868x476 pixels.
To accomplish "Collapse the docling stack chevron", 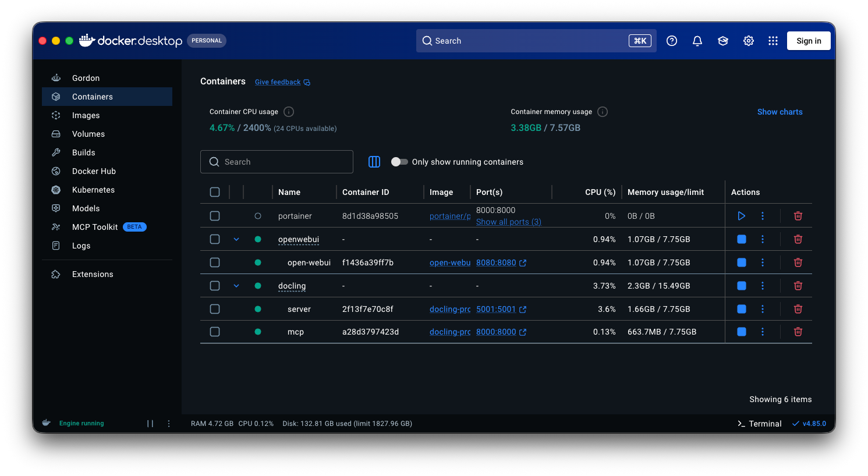I will [x=236, y=286].
